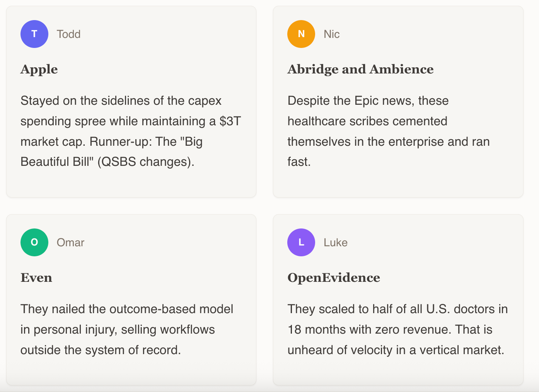Click the 18 months zero revenue line
539x392 pixels.
click(390, 329)
